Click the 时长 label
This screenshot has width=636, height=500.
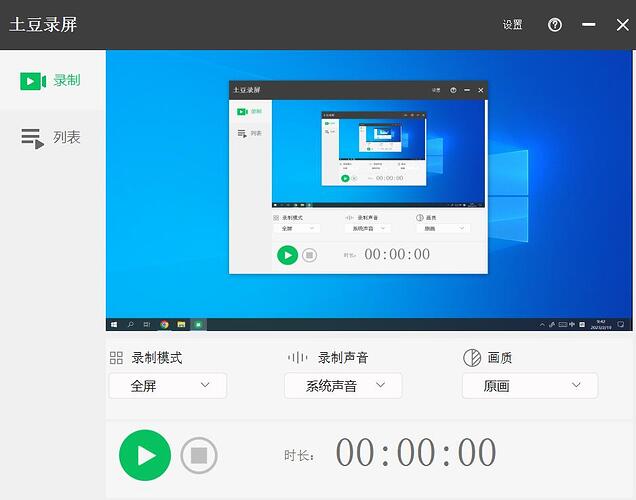pos(299,456)
